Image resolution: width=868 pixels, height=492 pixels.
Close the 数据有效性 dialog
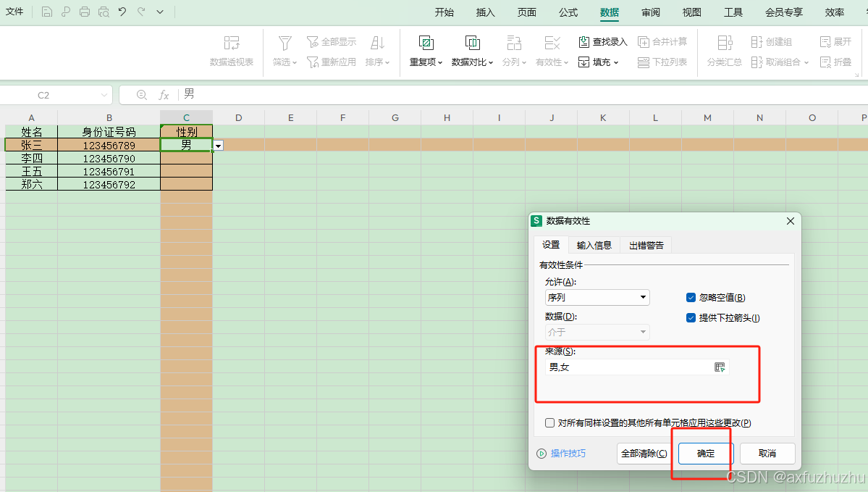click(x=791, y=221)
